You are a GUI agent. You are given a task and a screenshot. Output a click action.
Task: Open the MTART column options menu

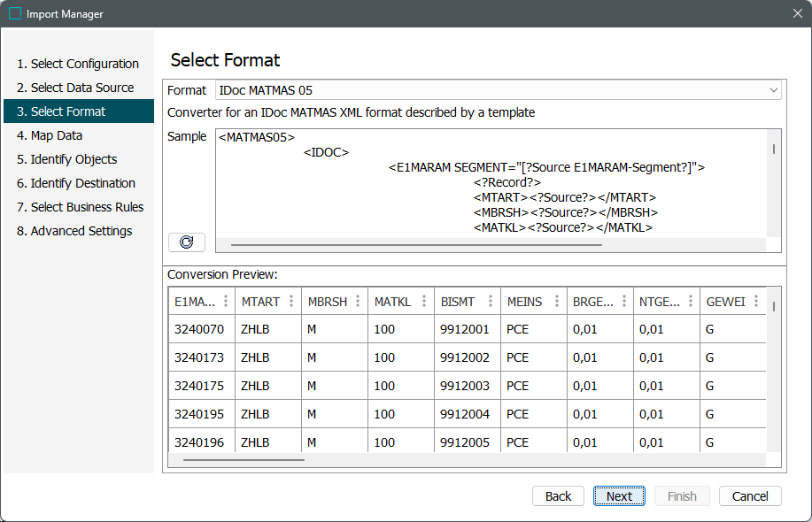[291, 302]
